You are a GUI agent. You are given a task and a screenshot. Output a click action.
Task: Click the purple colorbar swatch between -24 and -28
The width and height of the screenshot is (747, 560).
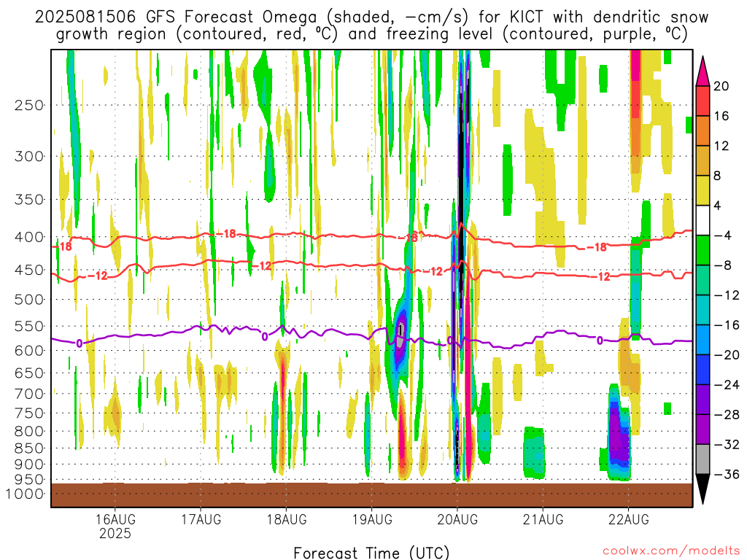click(703, 400)
